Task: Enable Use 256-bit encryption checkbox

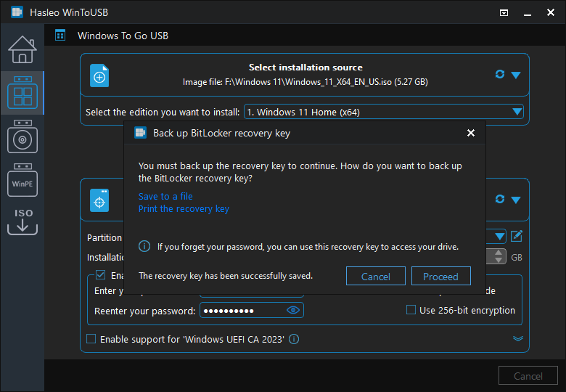Action: tap(411, 310)
